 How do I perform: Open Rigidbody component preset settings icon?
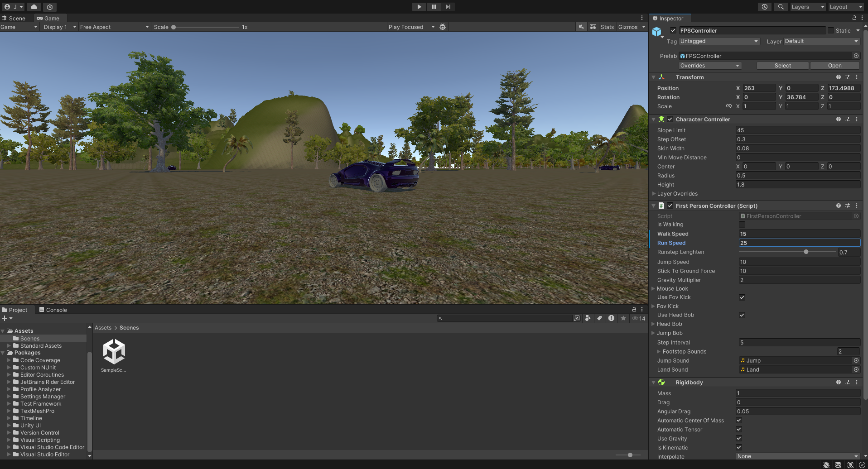pyautogui.click(x=848, y=383)
